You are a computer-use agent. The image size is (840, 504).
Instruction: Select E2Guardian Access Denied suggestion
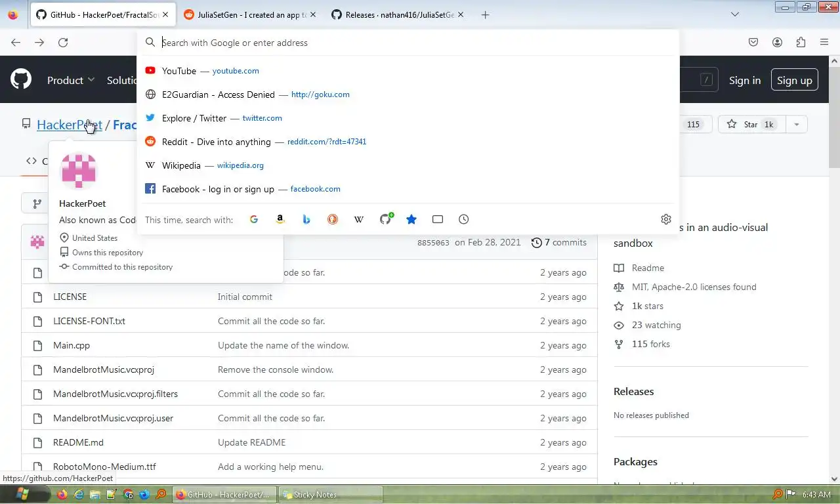click(x=408, y=94)
